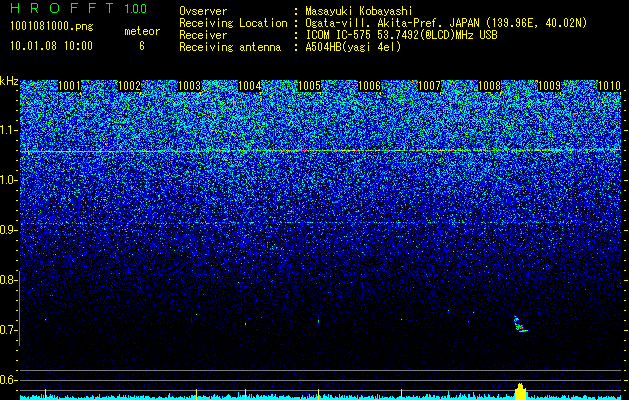Viewport: 629px width, 400px height.
Task: Click the 0.9 kHz axis label
Action: coord(8,230)
